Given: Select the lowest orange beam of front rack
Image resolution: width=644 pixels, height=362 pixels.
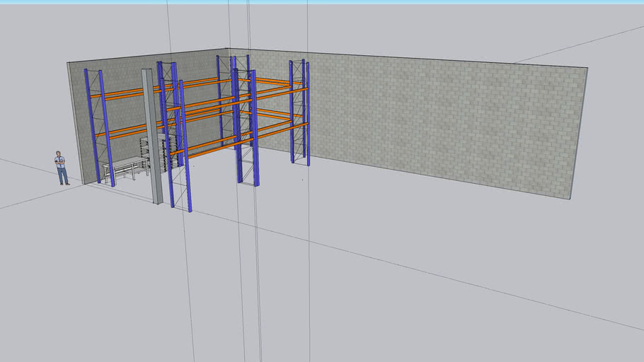Looking at the screenshot, I should [212, 145].
